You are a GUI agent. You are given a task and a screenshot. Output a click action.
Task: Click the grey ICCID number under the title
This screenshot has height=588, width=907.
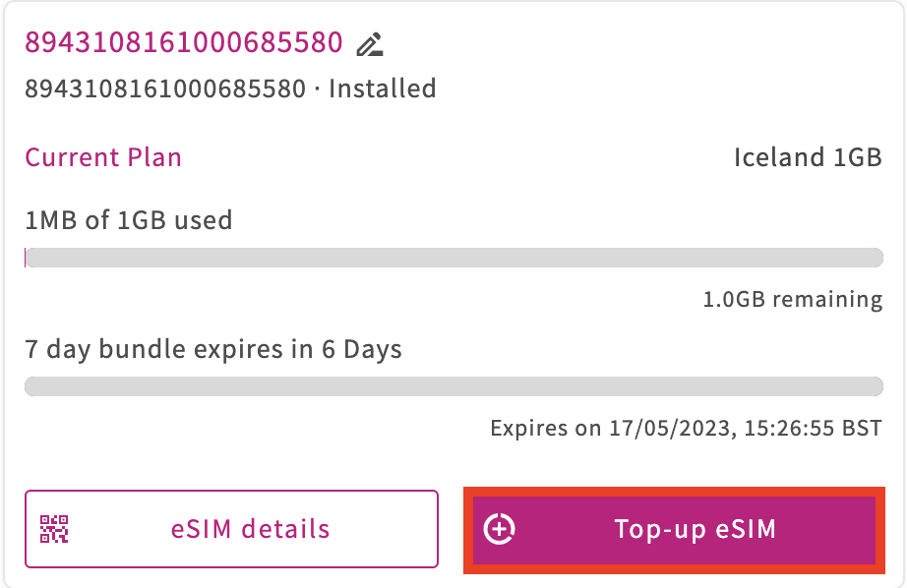coord(165,89)
